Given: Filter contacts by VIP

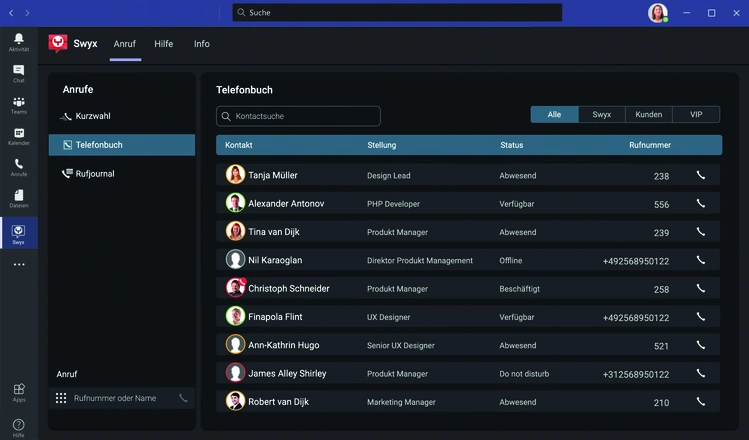Looking at the screenshot, I should pyautogui.click(x=696, y=115).
